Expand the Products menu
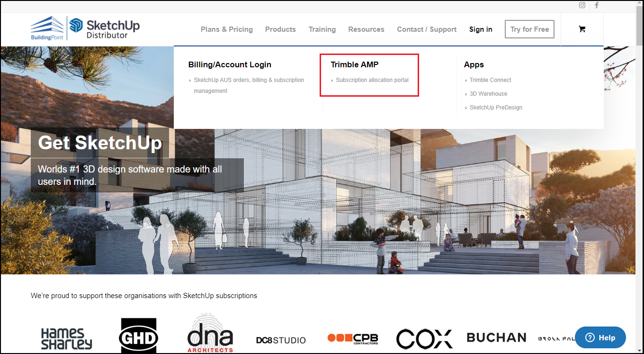Image resolution: width=644 pixels, height=354 pixels. [x=280, y=29]
